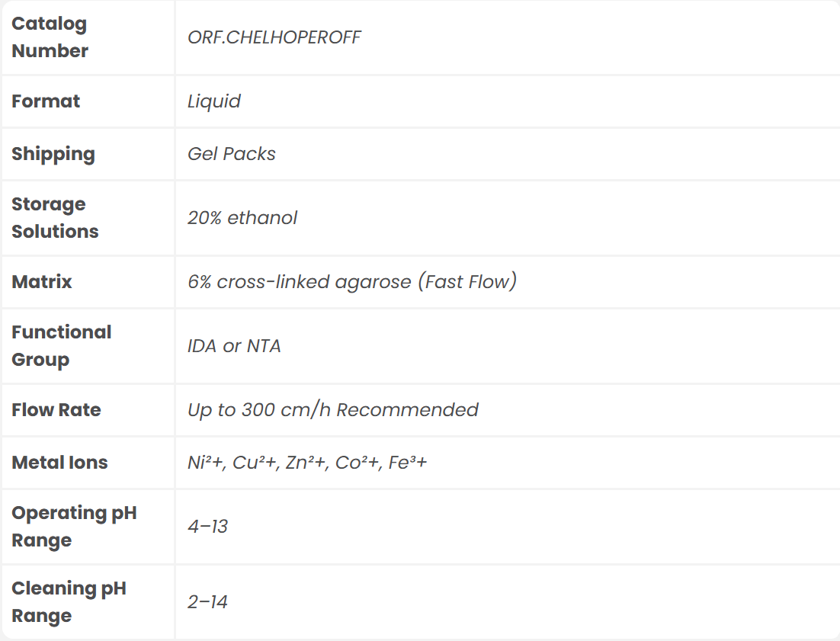Click the Format row label
This screenshot has width=840, height=641.
pyautogui.click(x=46, y=101)
